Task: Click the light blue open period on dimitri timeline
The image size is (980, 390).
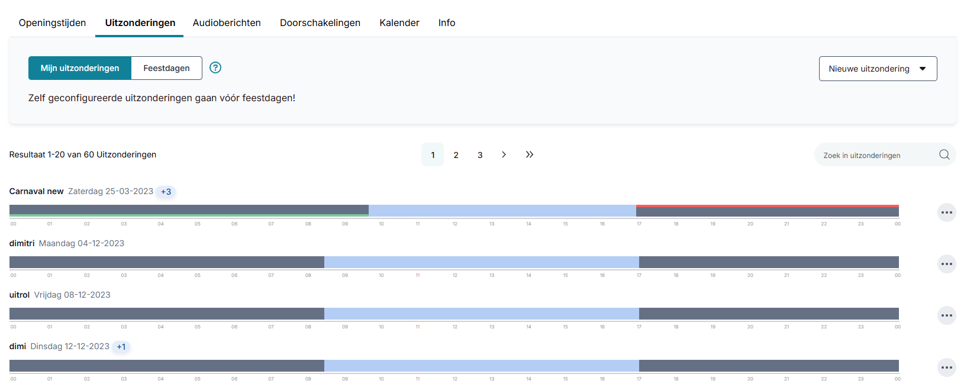Action: [482, 262]
